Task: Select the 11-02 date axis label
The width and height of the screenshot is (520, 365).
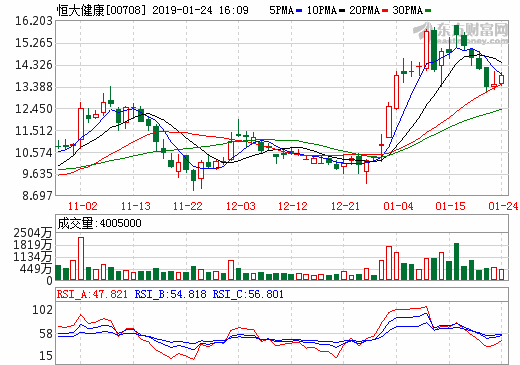Action: coord(83,206)
